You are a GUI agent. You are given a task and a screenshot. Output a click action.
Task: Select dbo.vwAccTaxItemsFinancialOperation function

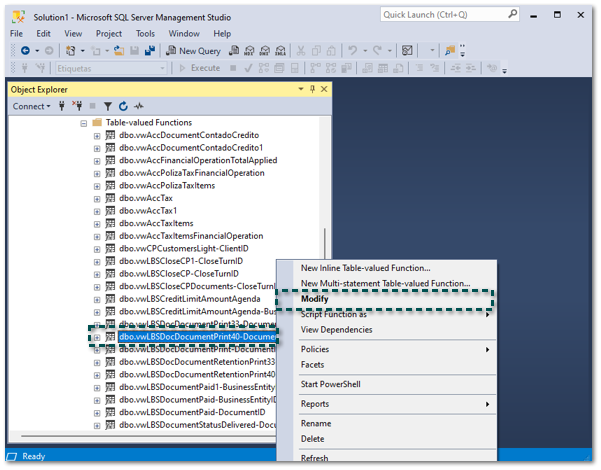click(191, 236)
